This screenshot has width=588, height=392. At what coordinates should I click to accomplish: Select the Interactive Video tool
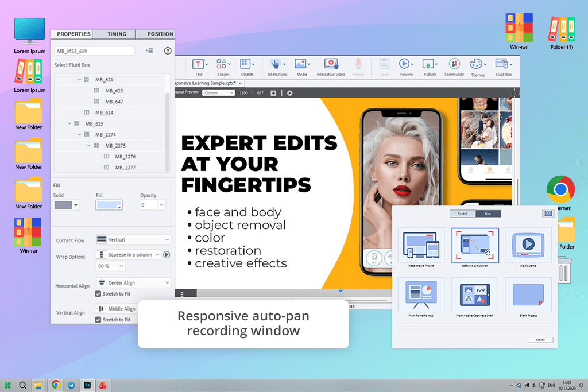[x=331, y=67]
